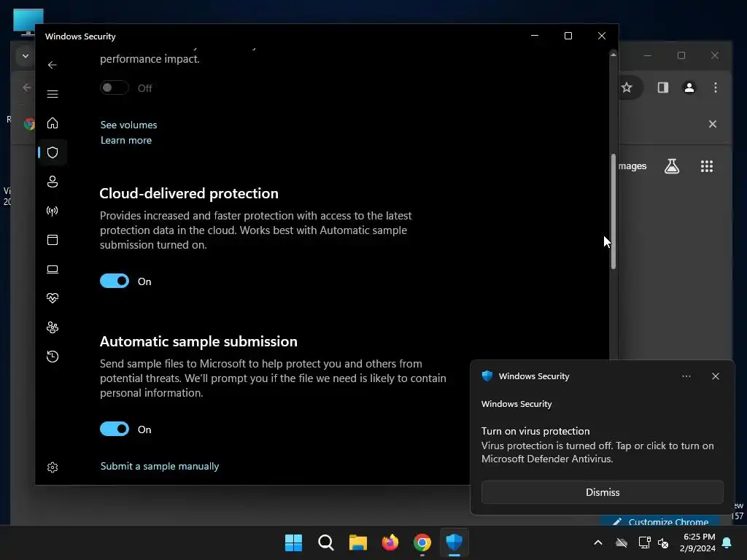Open notification options three-dot menu

[x=686, y=376]
